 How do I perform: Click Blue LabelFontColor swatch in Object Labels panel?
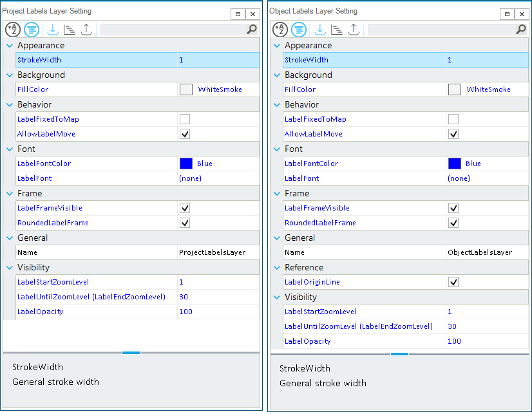click(455, 164)
